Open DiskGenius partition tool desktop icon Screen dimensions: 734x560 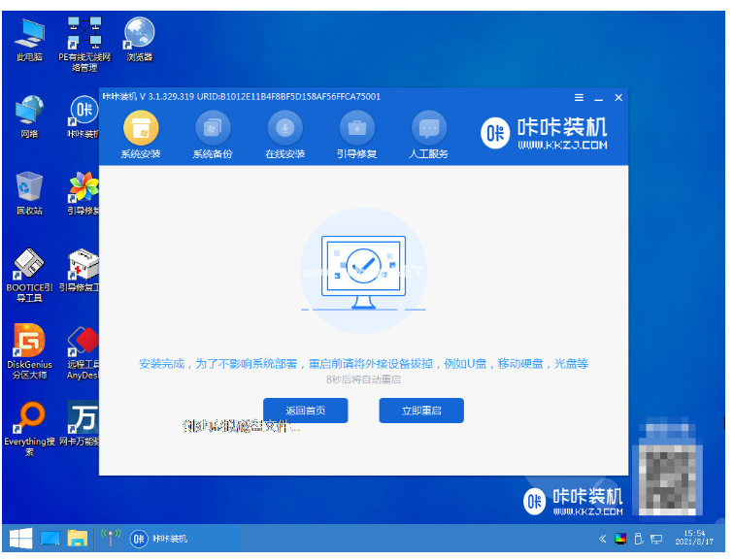pos(29,343)
